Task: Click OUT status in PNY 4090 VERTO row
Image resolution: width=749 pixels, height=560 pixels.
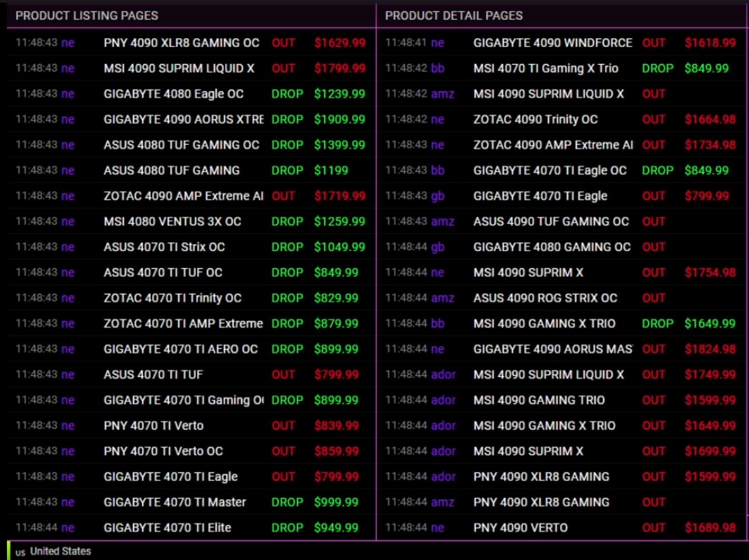Action: tap(654, 528)
